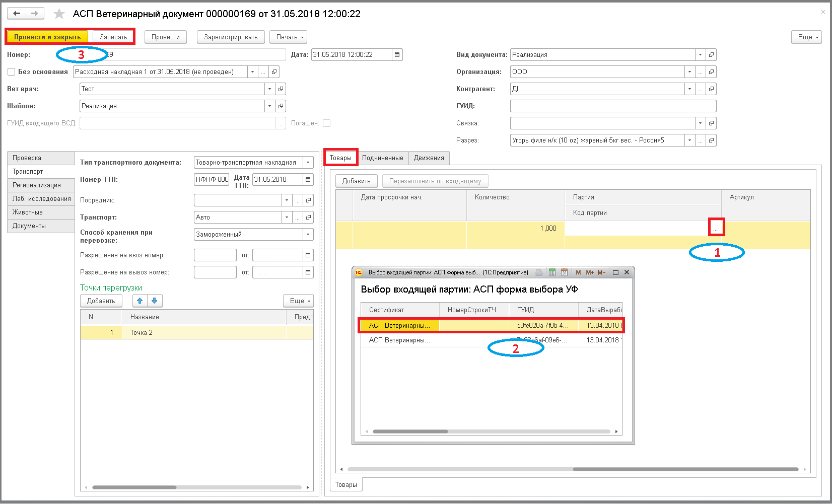This screenshot has width=832, height=504.
Task: Switch to the Животные side tab
Action: pos(41,212)
